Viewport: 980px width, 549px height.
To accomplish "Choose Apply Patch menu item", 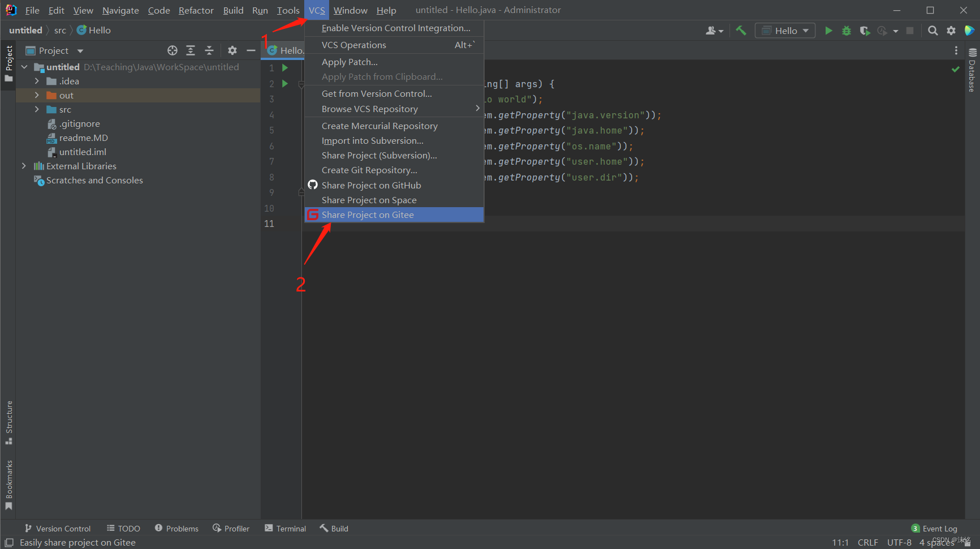I will click(x=394, y=62).
